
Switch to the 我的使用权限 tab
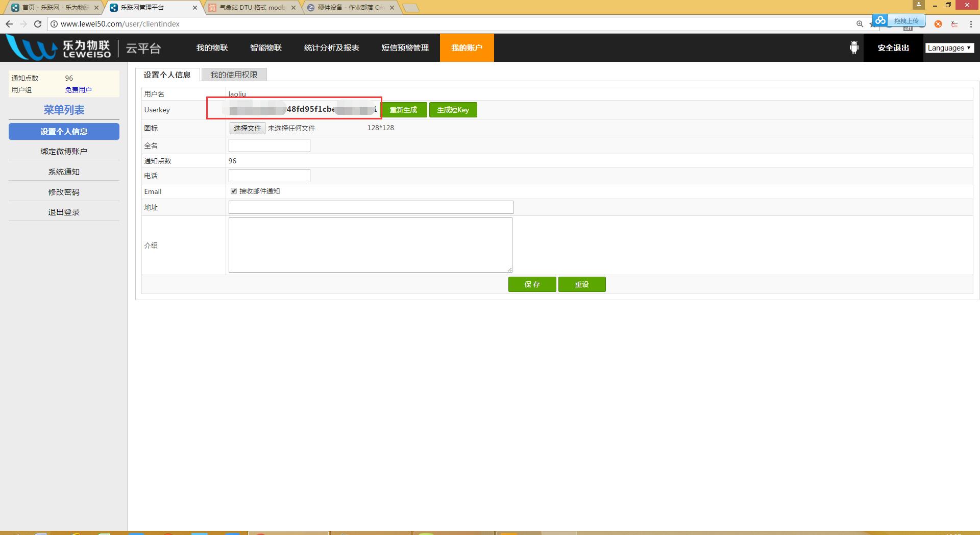tap(234, 75)
